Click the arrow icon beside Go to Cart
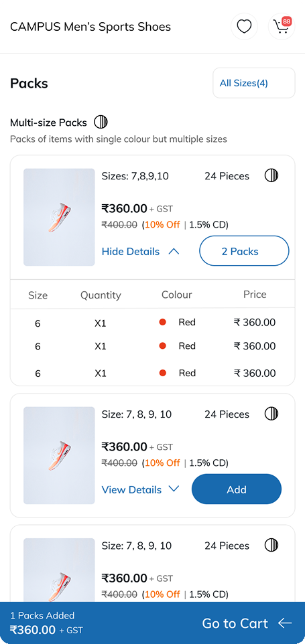Image resolution: width=305 pixels, height=644 pixels. coord(285,623)
